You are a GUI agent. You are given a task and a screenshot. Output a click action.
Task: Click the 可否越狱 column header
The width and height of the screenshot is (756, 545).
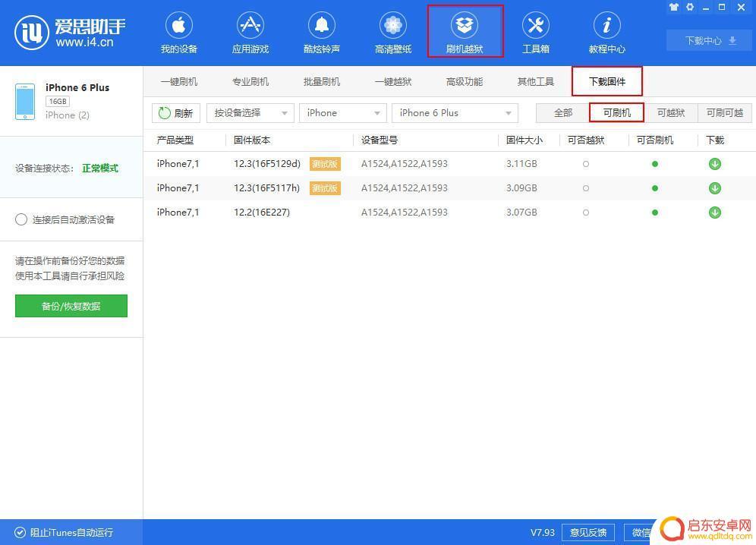coord(586,140)
